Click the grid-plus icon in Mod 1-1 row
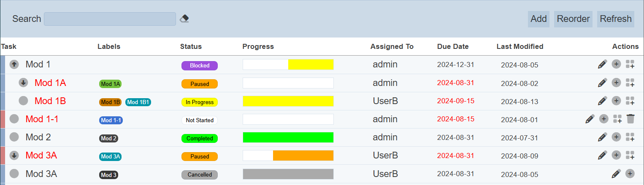The width and height of the screenshot is (644, 185). [617, 119]
